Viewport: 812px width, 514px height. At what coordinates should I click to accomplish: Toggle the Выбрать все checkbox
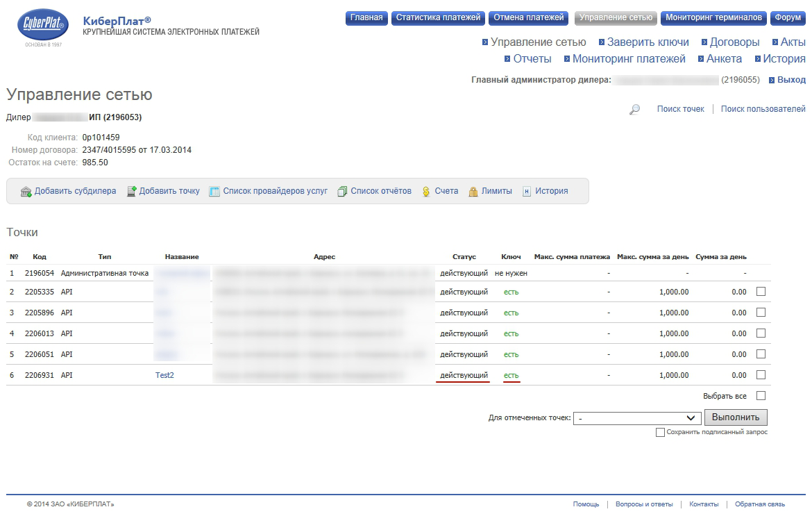(x=761, y=396)
